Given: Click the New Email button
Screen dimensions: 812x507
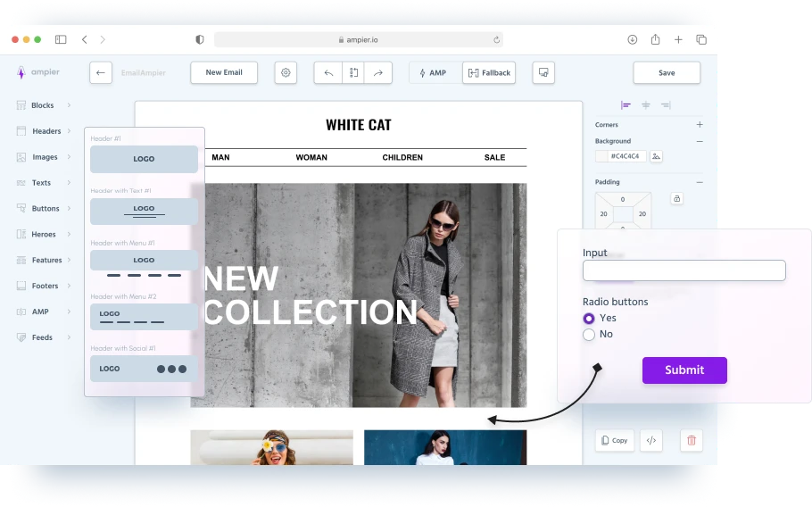Looking at the screenshot, I should [x=224, y=72].
